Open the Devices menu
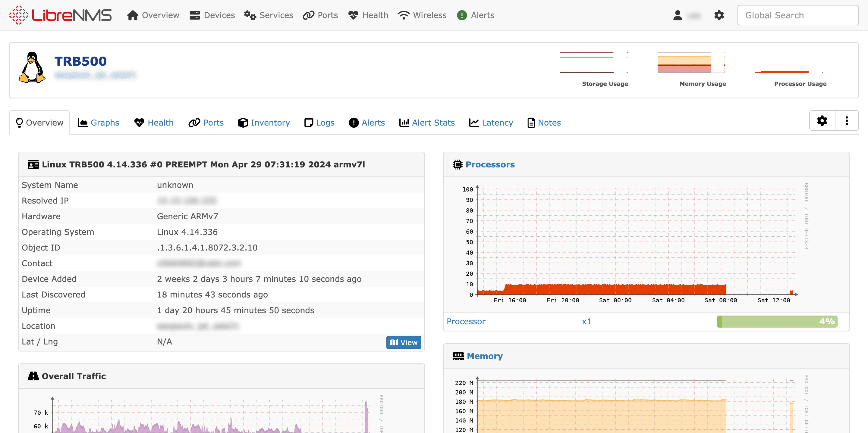 (212, 15)
